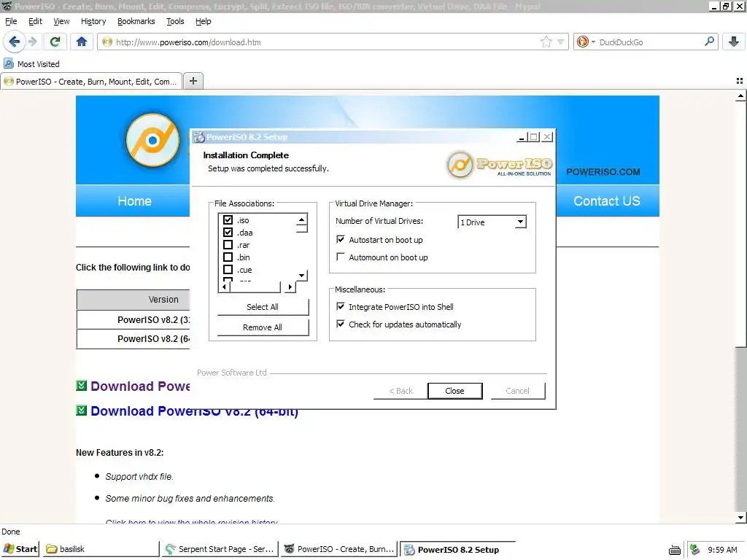This screenshot has height=560, width=747.
Task: Click the search magnifier icon
Action: pos(709,42)
